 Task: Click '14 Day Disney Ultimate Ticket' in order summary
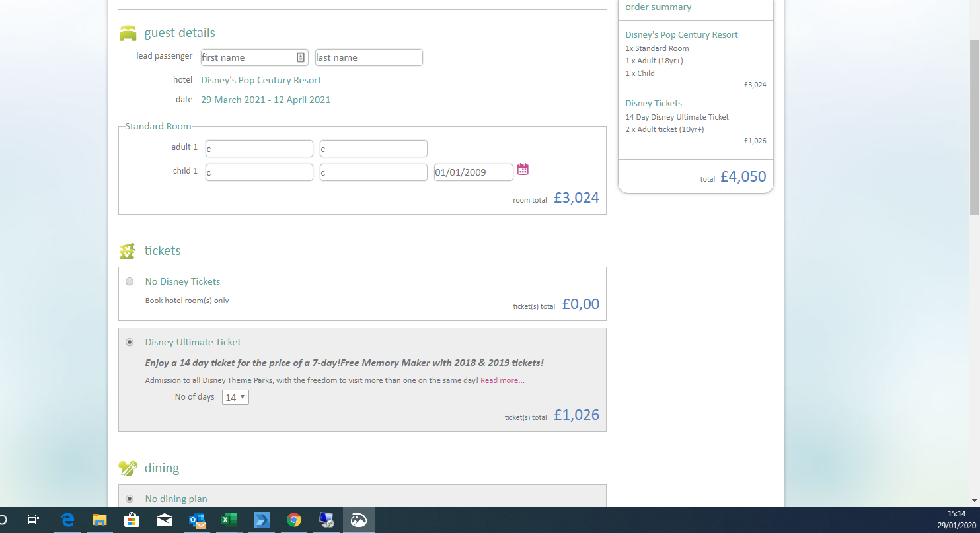677,117
